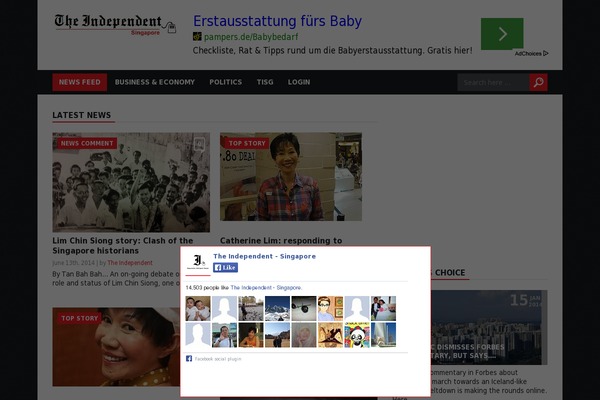Click the skyscraper profile picture

[x=383, y=335]
